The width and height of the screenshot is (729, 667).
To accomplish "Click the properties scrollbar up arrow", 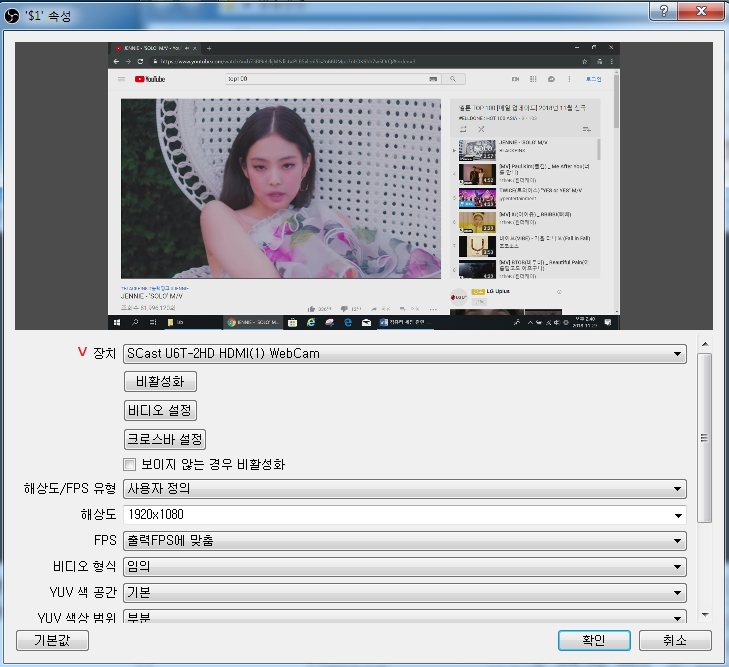I will 705,344.
